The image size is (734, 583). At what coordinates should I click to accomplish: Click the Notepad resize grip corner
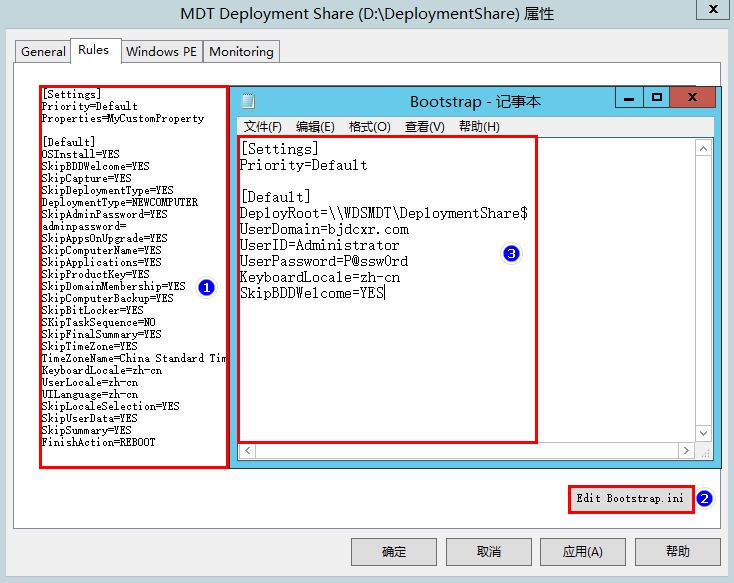pyautogui.click(x=705, y=451)
